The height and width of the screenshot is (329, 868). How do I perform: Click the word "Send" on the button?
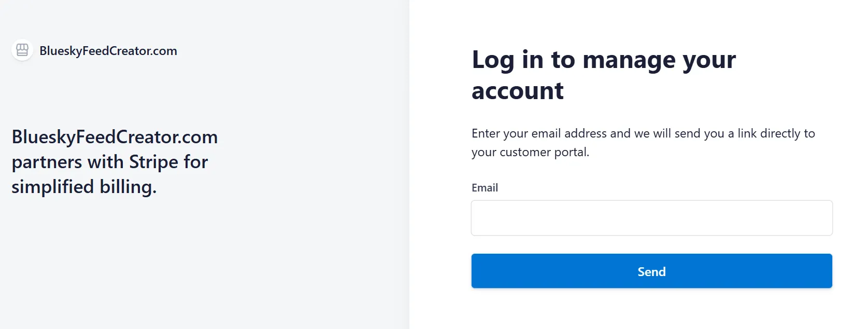tap(651, 271)
